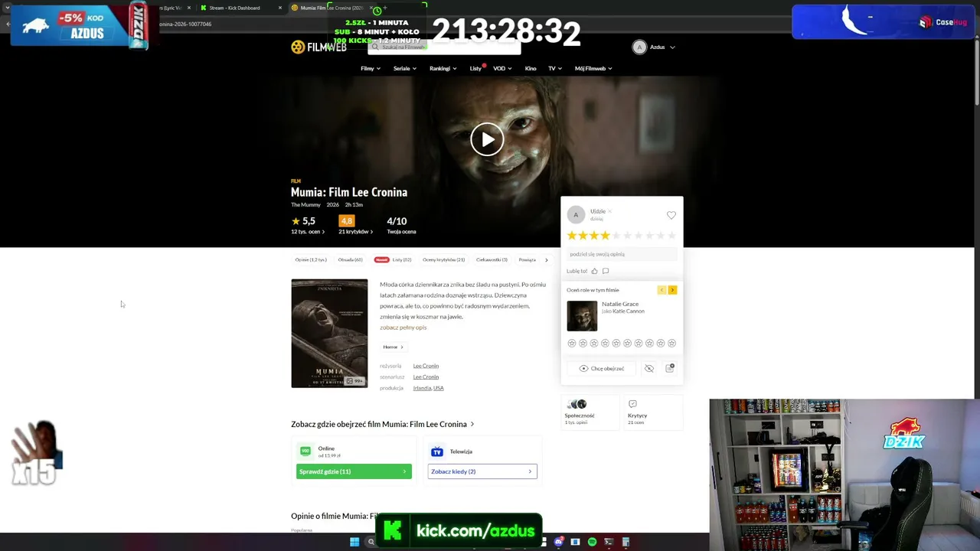Rate Natalie Grace's role ten stars
This screenshot has width=980, height=551.
(672, 344)
